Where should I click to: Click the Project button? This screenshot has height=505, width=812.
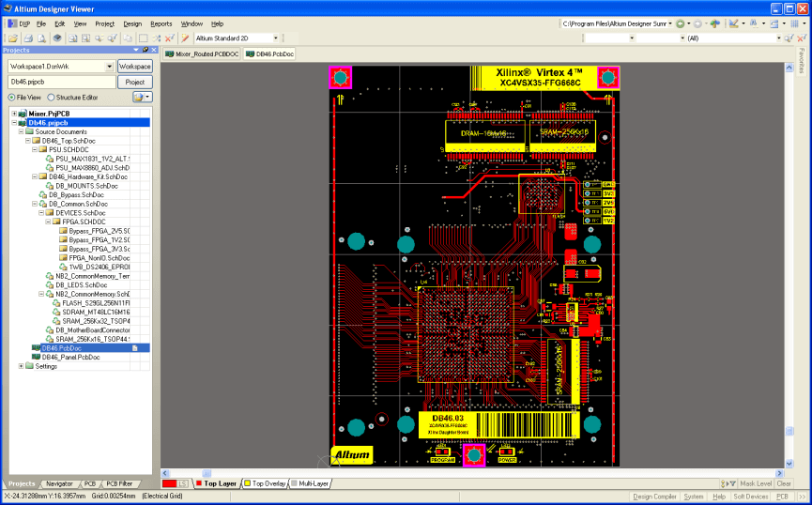(x=134, y=82)
